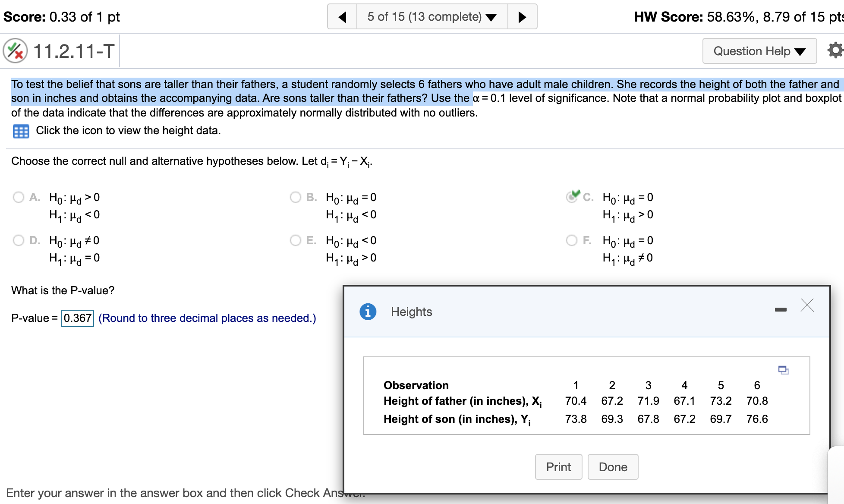Click the copy-data icon in Heights window
Image resolution: width=844 pixels, height=504 pixels.
pos(783,370)
